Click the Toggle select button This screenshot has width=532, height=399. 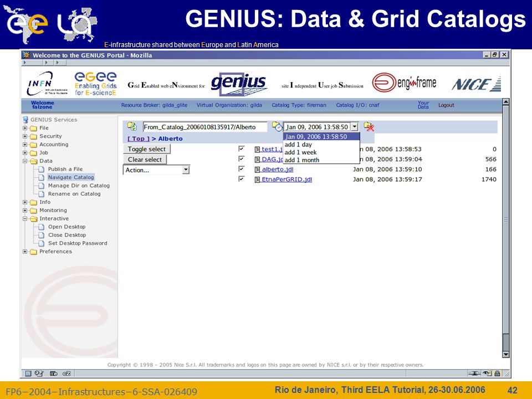tap(146, 149)
